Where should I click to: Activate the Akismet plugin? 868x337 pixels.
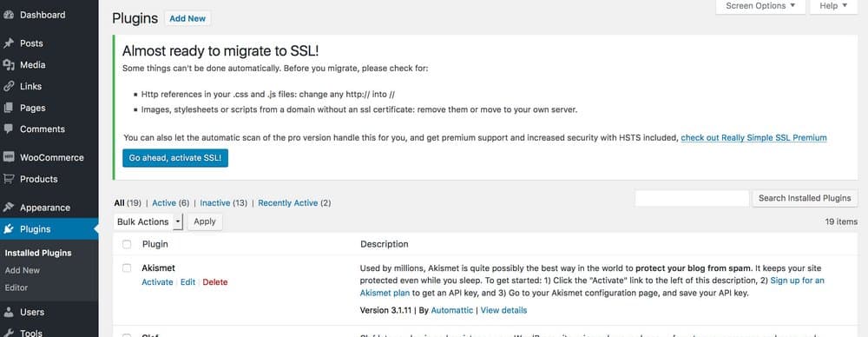157,282
